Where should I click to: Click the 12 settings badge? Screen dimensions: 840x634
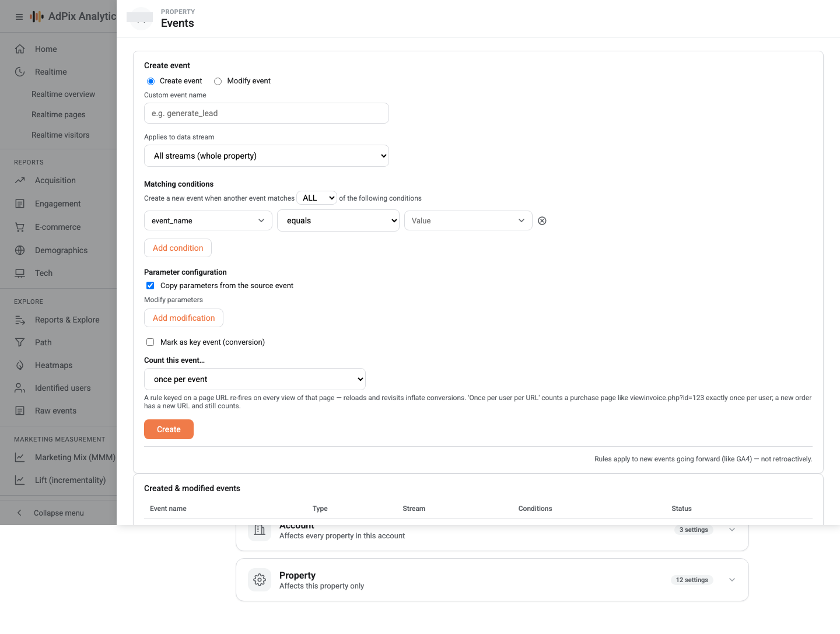point(692,580)
